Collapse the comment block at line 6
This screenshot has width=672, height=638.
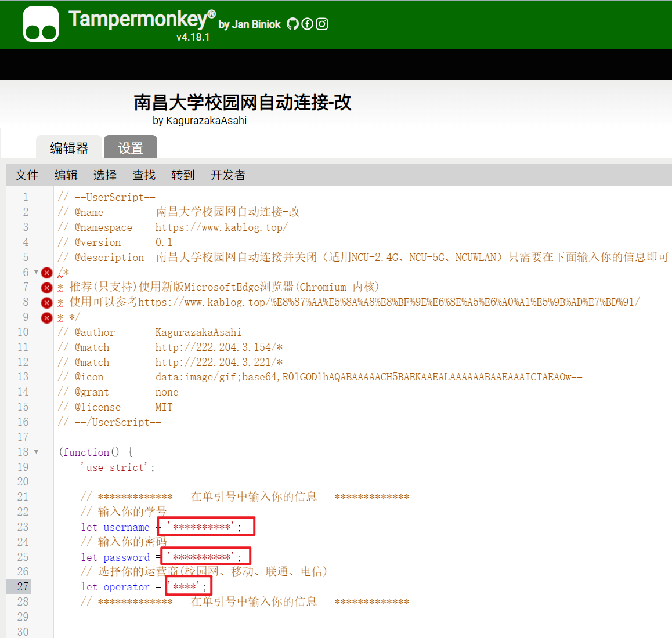tap(36, 272)
